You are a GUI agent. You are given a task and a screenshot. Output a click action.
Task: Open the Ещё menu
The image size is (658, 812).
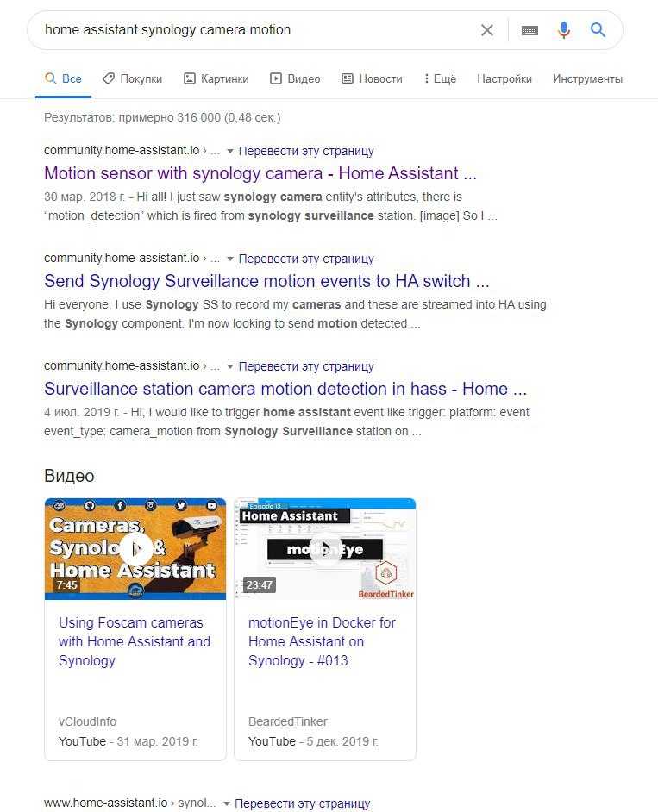[x=440, y=78]
